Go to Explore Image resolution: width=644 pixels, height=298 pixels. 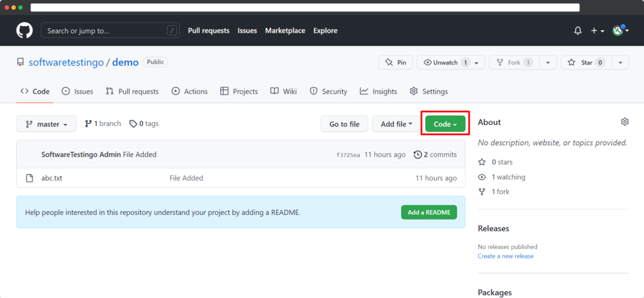point(325,31)
